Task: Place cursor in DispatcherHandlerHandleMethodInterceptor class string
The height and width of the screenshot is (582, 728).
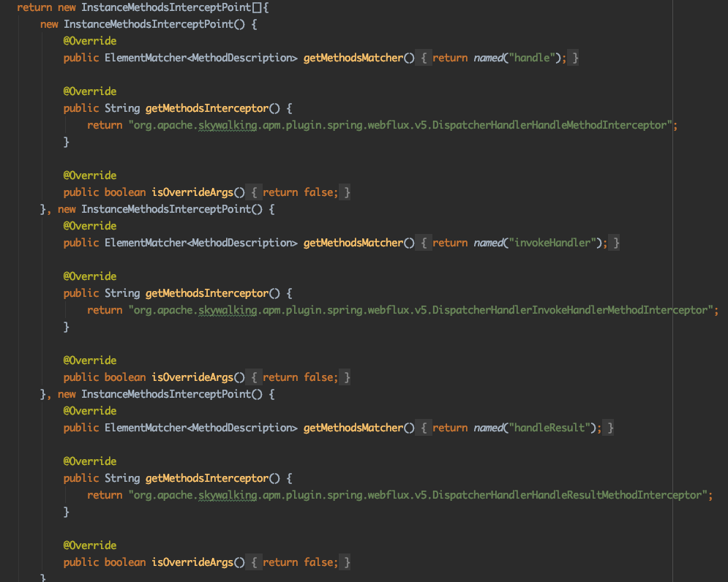Action: tap(400, 125)
